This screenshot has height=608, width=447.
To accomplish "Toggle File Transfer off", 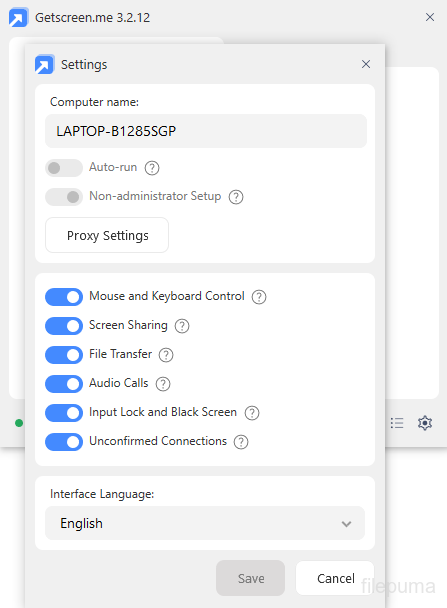I will pyautogui.click(x=64, y=355).
